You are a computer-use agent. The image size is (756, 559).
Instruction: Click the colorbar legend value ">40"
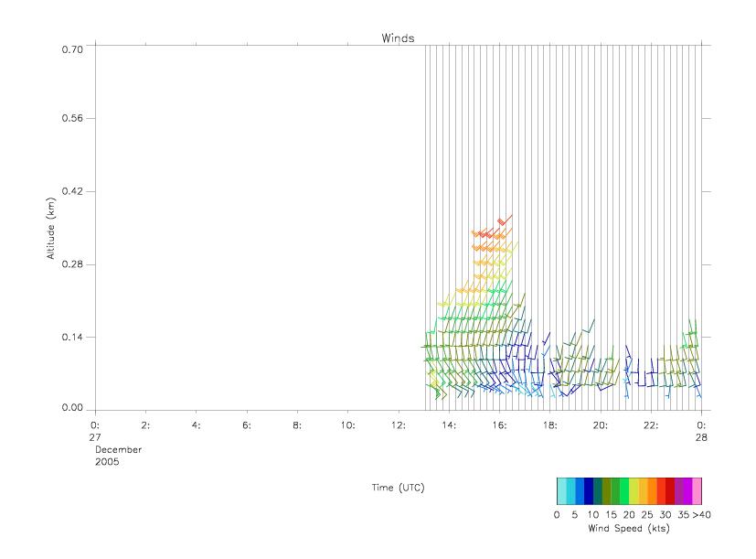pyautogui.click(x=701, y=514)
